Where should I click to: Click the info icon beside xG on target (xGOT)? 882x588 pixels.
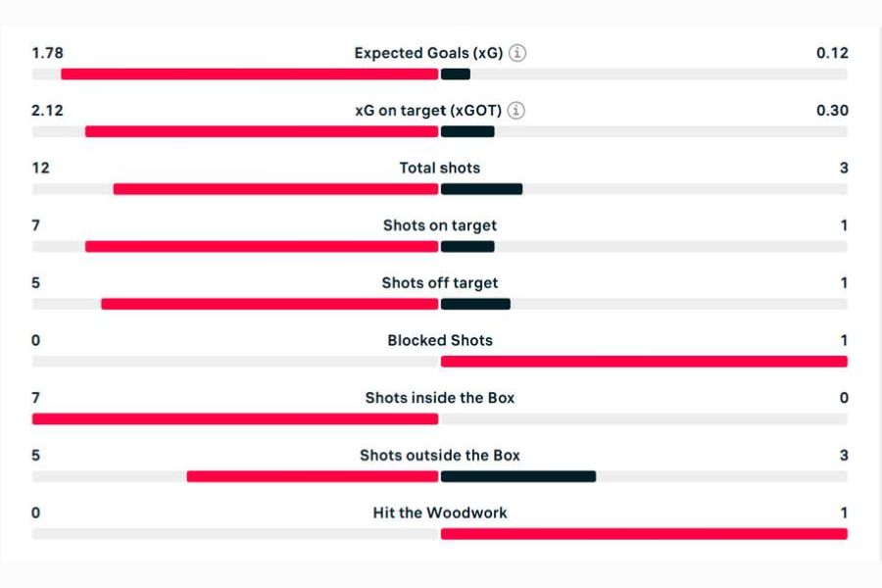(x=516, y=111)
